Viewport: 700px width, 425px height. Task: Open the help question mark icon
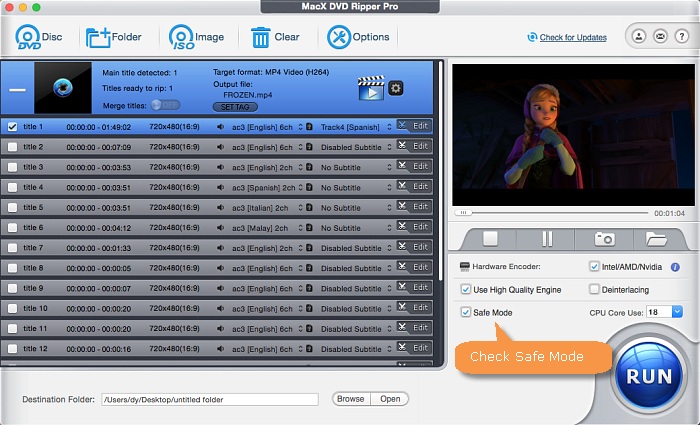coord(682,36)
